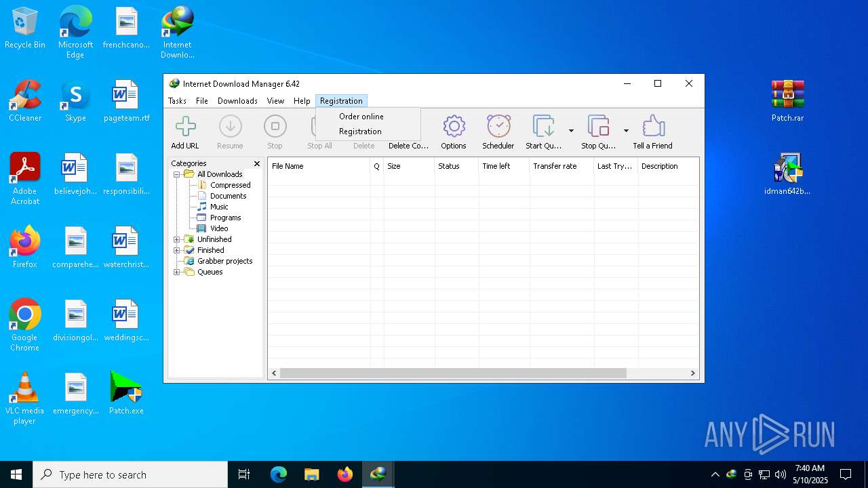
Task: Click the horizontal scrollbar thumb
Action: pos(453,373)
